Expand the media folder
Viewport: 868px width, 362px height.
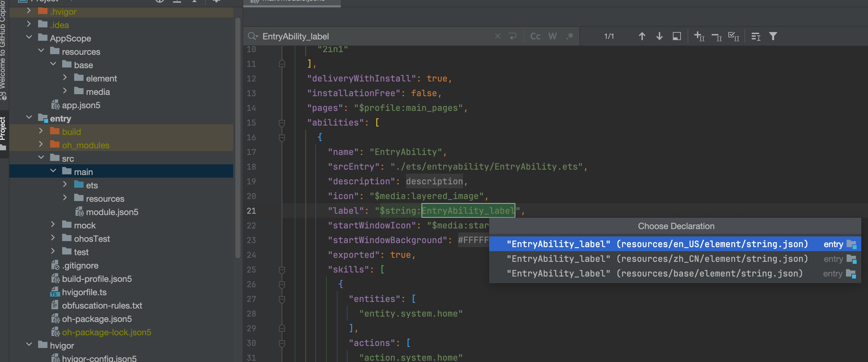click(65, 91)
